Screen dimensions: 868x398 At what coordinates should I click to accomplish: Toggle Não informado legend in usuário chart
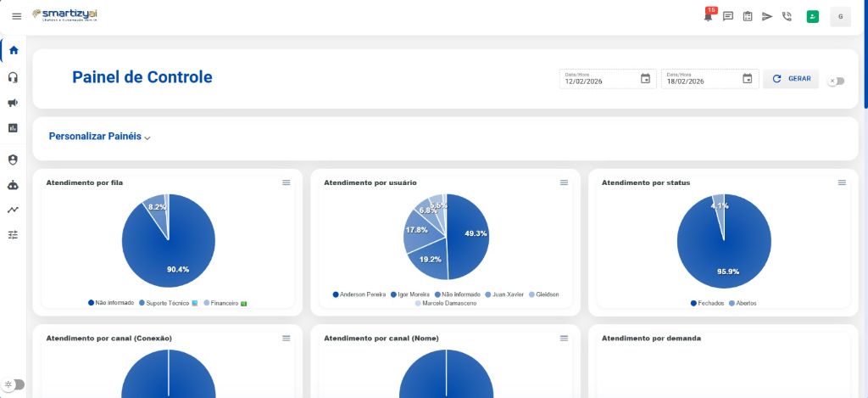457,294
